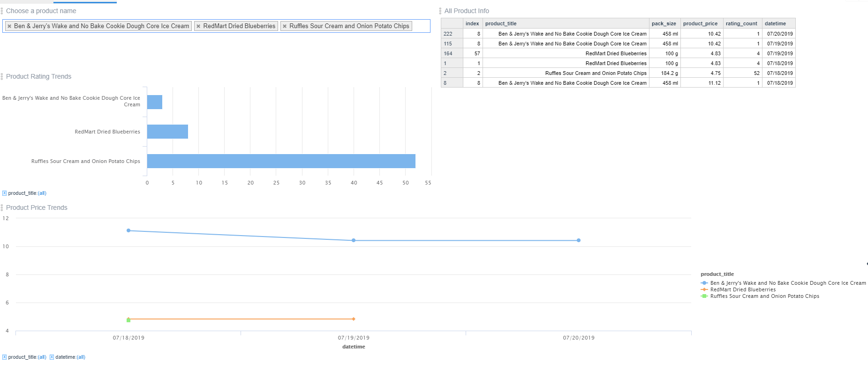Grab the Choose a product name handle
Viewport: 868px width, 385px height.
click(2, 11)
